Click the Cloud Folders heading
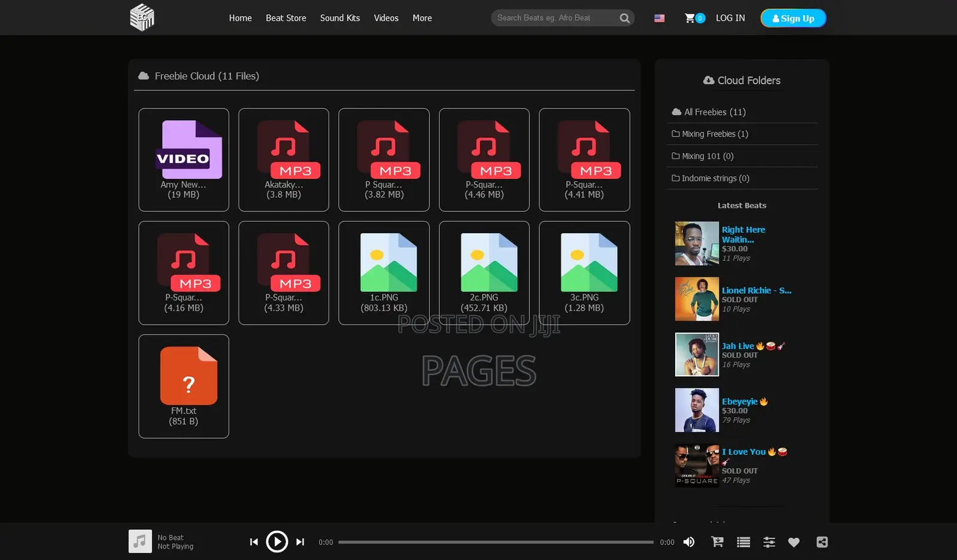 tap(742, 80)
